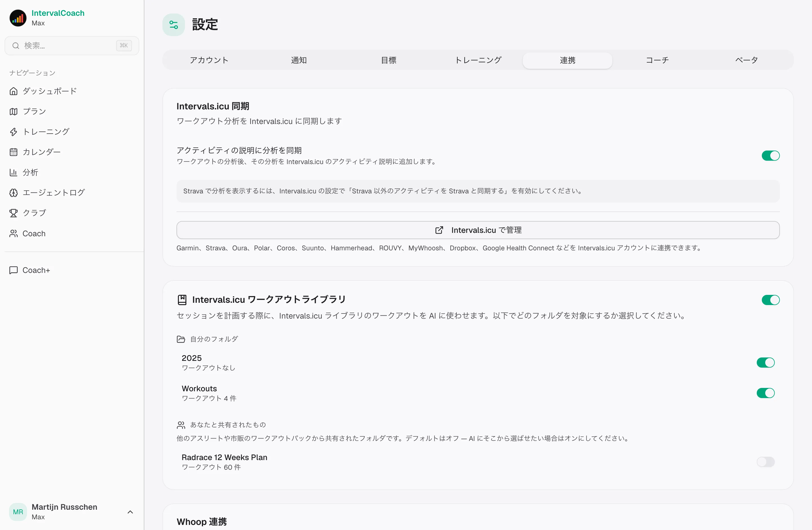Click the Coach+ chat bubble icon
This screenshot has width=812, height=530.
(x=14, y=270)
